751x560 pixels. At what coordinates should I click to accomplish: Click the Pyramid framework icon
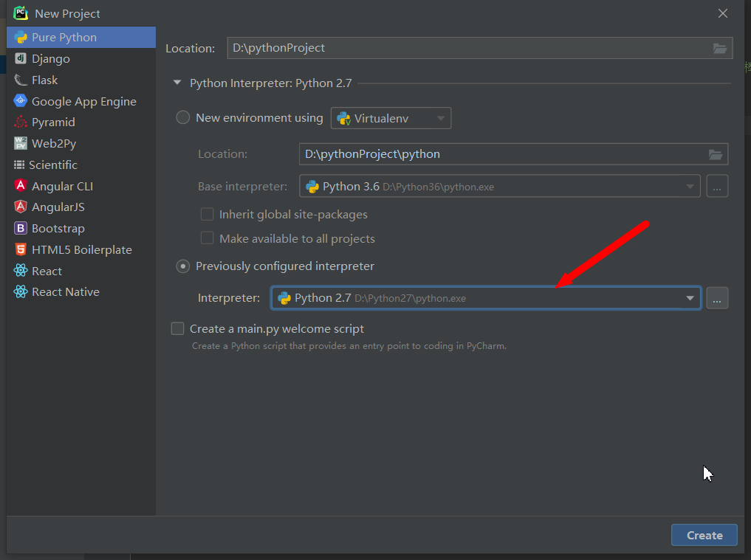pos(21,122)
